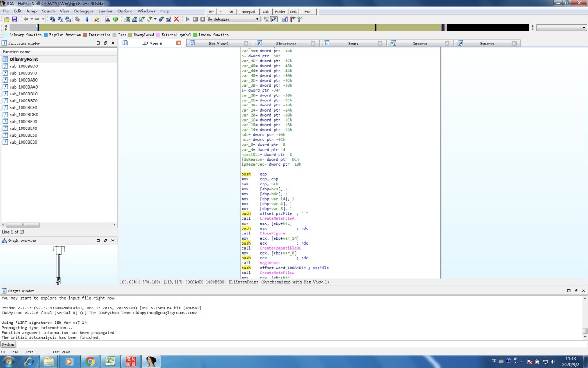Close the IDA View-A tab
Screen dimensions: 588x368
click(179, 43)
